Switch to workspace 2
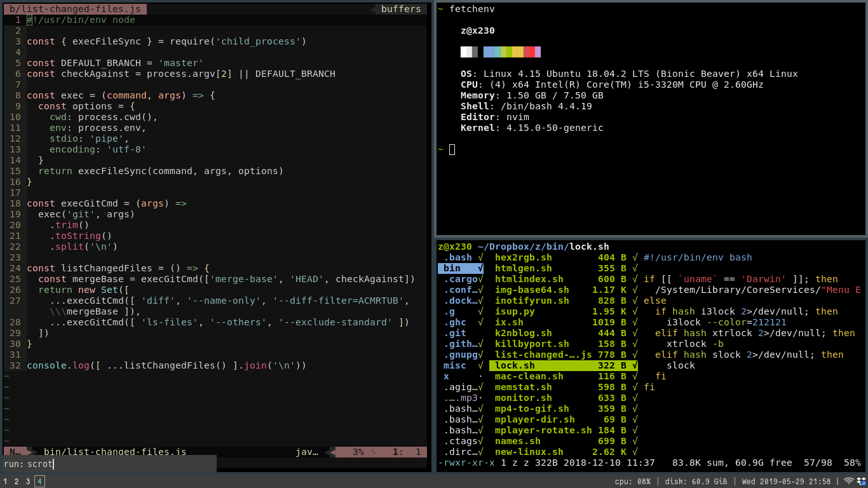868x488 pixels. click(17, 482)
